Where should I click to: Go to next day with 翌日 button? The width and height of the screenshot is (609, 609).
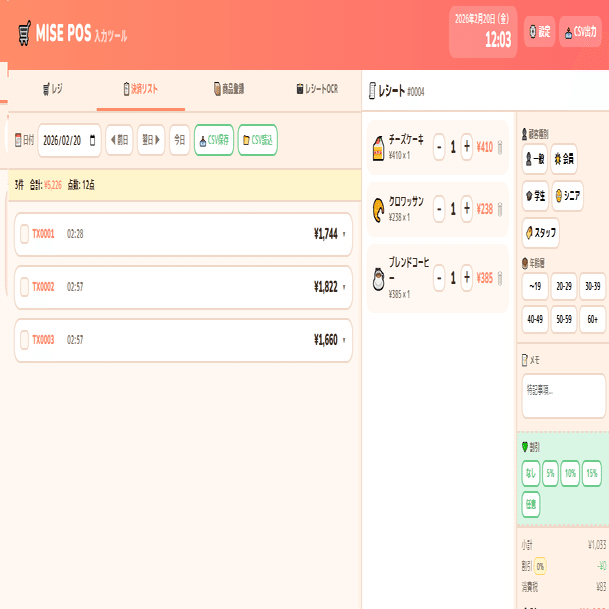click(x=151, y=140)
